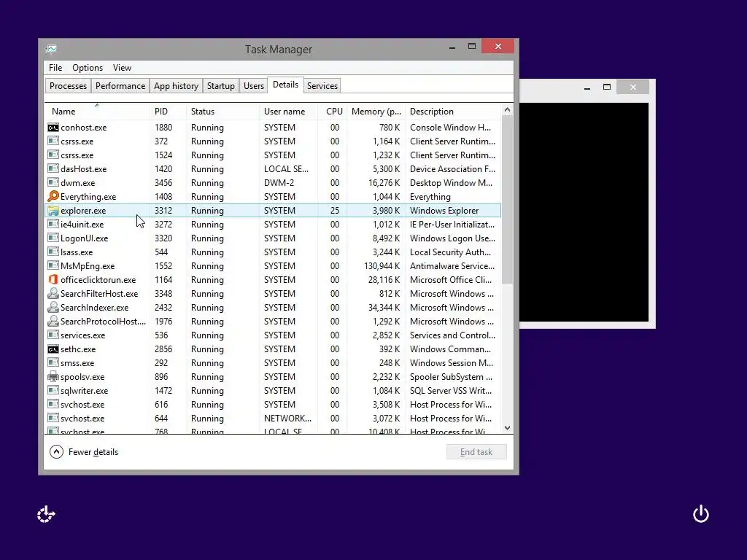This screenshot has width=747, height=560.
Task: Click the scrollbar up arrow
Action: (x=508, y=110)
